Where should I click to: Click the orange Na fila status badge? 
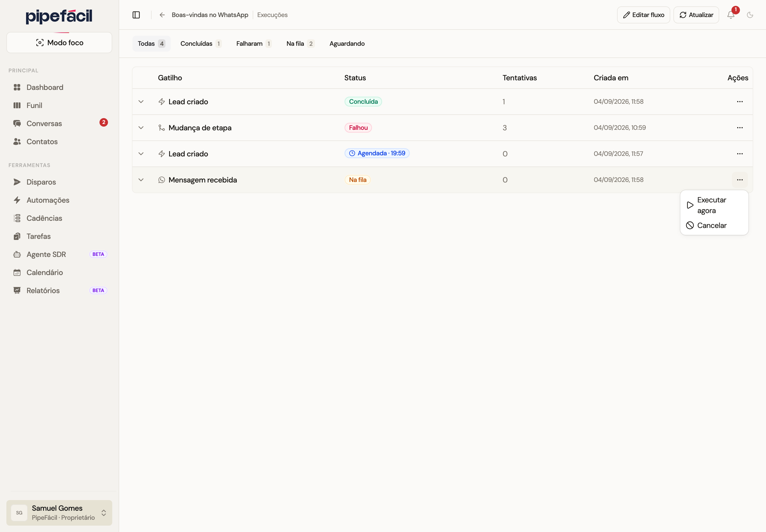point(357,180)
